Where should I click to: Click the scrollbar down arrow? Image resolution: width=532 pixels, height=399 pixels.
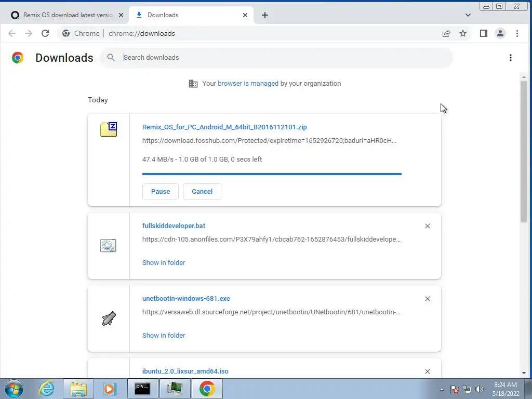(x=524, y=373)
